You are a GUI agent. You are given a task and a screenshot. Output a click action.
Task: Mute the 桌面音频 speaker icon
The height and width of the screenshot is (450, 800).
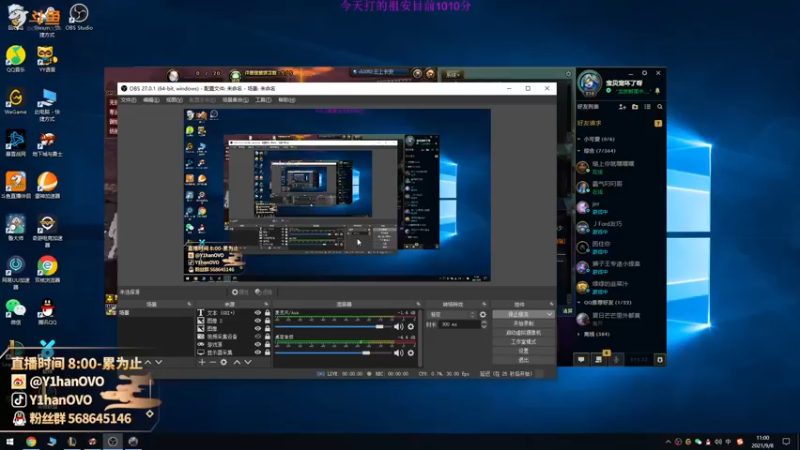(x=398, y=353)
